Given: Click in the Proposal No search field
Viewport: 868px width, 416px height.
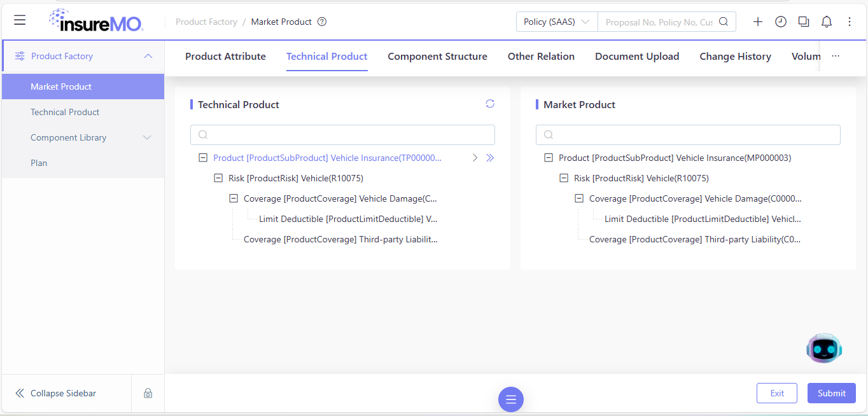Looking at the screenshot, I should pos(659,22).
